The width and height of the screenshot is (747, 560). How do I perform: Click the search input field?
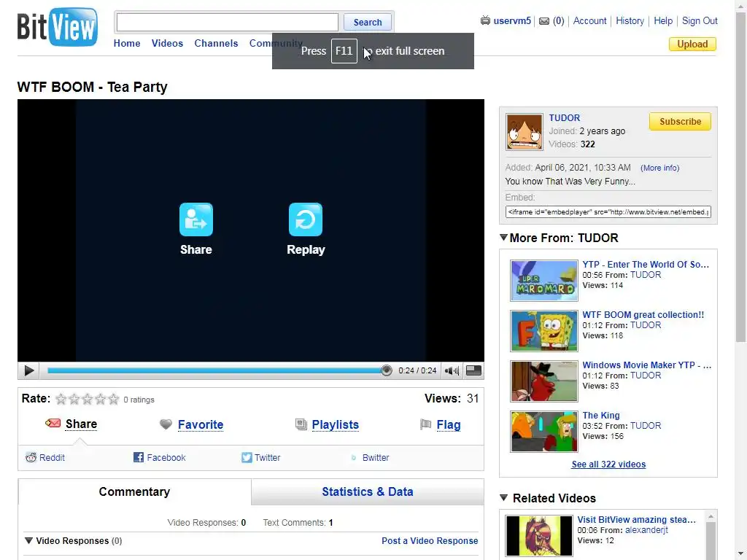228,22
